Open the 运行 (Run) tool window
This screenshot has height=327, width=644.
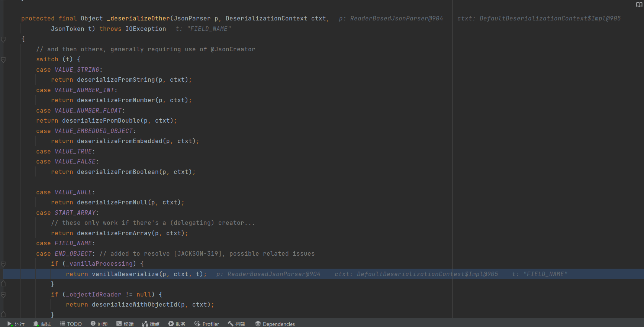(x=16, y=324)
